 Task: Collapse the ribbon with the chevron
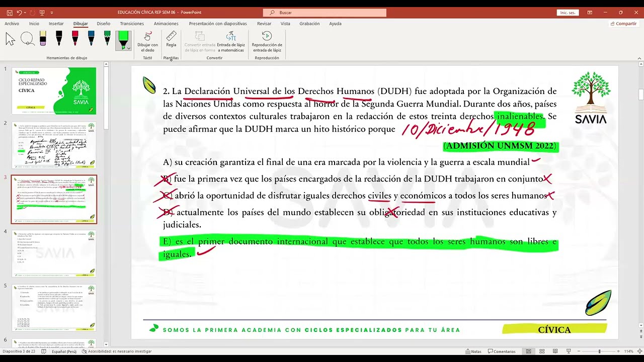(639, 58)
